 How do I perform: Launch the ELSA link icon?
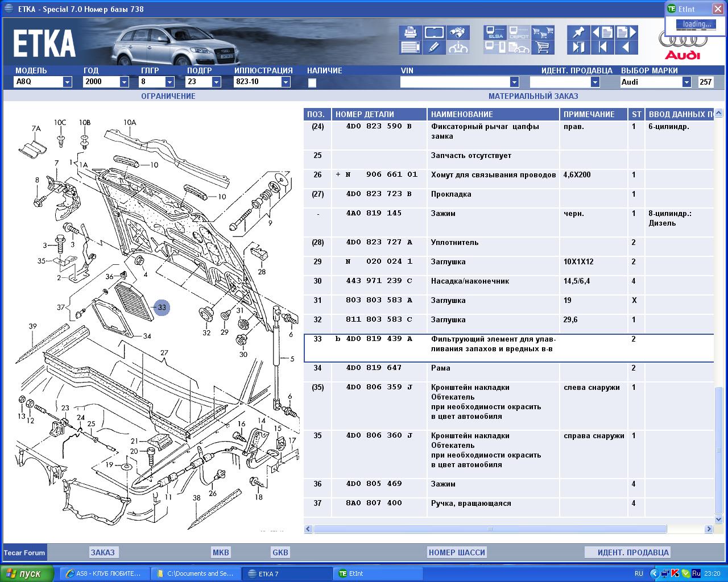point(495,32)
